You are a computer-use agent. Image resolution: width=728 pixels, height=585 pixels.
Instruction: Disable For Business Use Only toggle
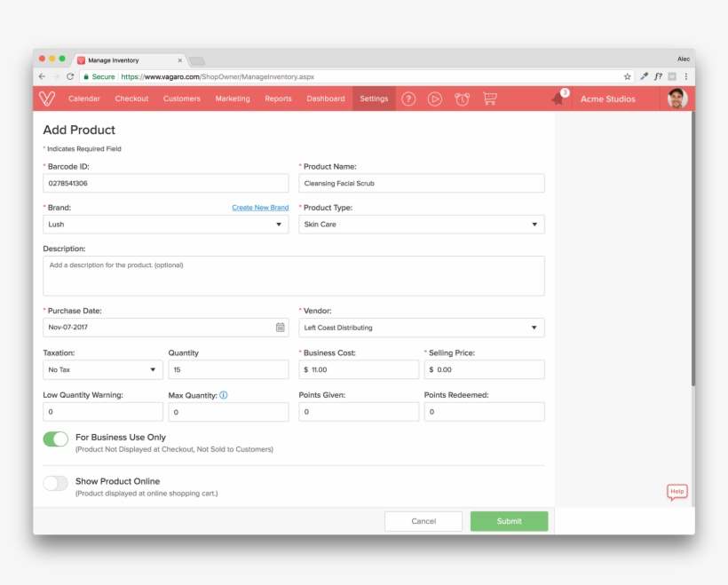56,439
